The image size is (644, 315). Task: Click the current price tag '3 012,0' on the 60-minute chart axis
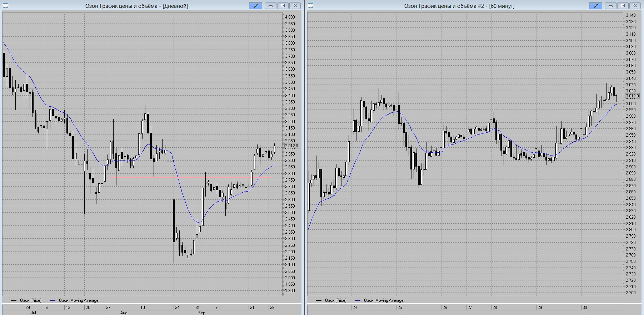(x=632, y=96)
